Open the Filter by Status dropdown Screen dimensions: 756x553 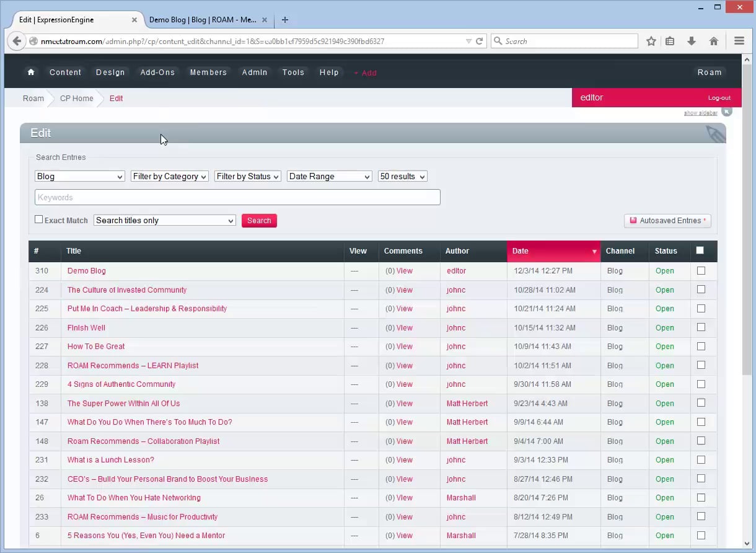click(248, 177)
